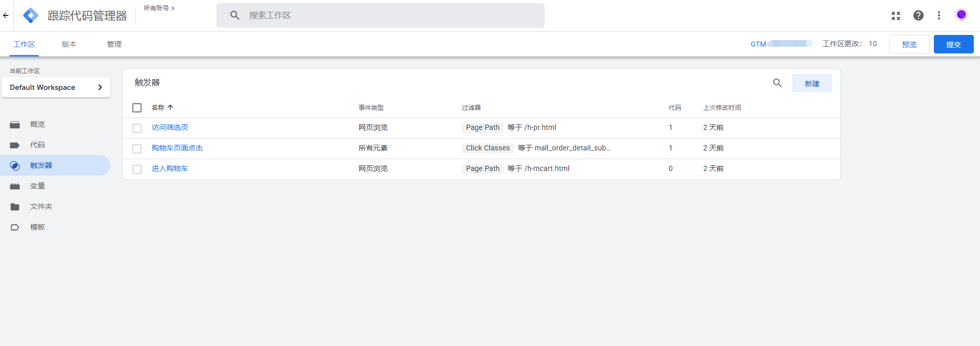Viewport: 980px width, 346px height.
Task: Click the 预览 button
Action: click(909, 44)
